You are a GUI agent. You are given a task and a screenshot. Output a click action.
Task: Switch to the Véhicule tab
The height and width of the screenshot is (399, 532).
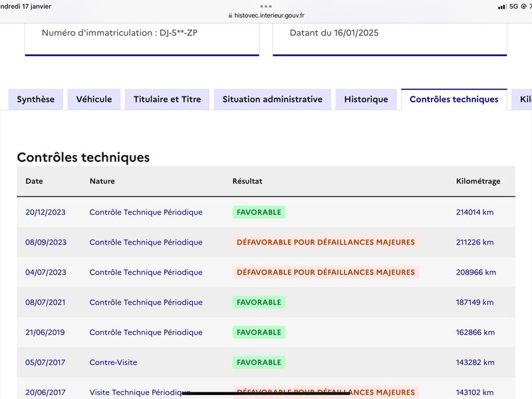[94, 99]
